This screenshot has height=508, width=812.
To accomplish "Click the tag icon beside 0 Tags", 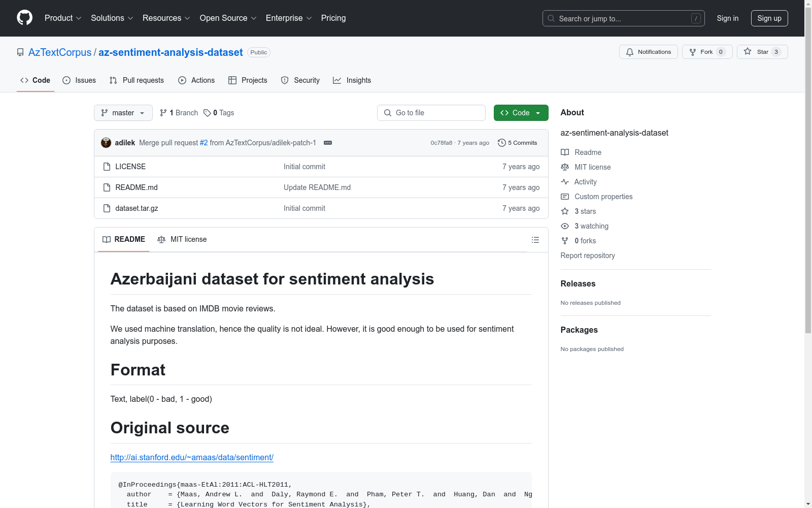I will 207,113.
